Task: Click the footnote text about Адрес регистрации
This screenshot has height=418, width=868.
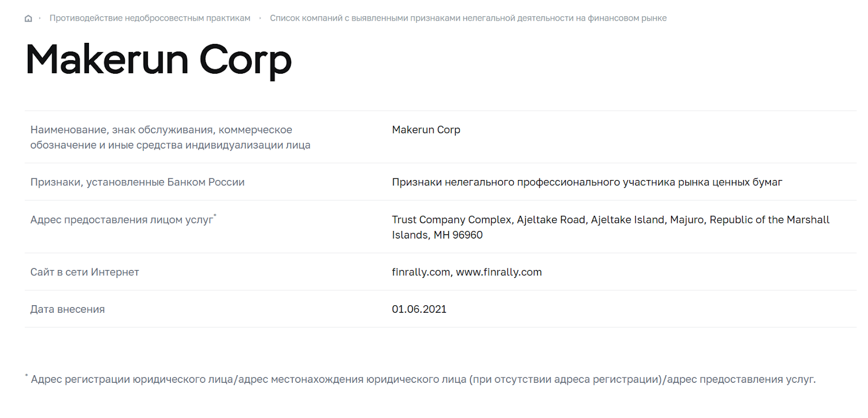Action: [x=423, y=380]
